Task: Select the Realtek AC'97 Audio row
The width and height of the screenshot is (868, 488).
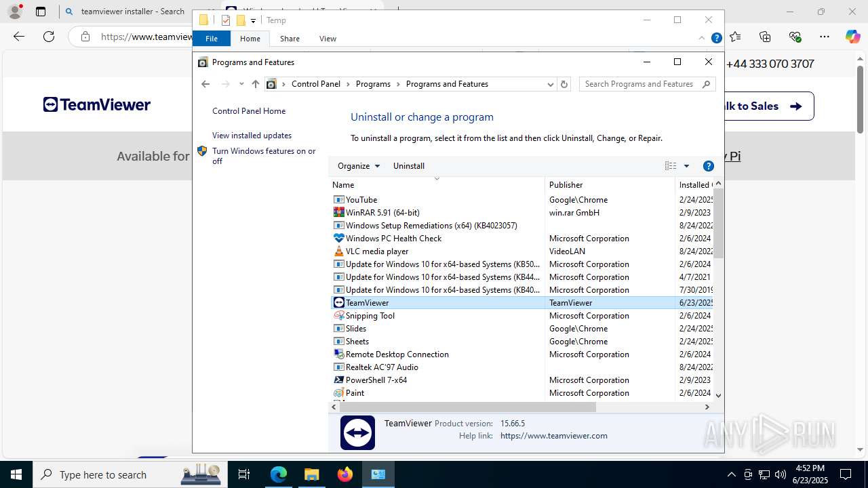Action: (521, 367)
